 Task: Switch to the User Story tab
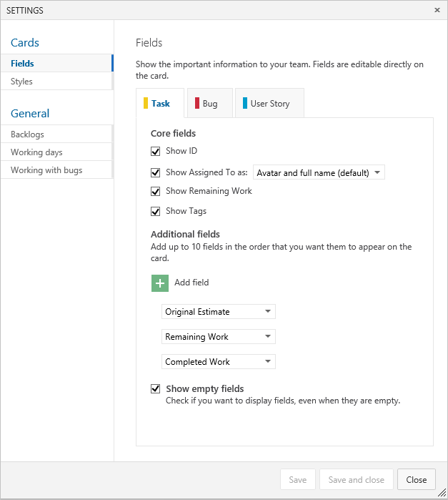coord(269,103)
